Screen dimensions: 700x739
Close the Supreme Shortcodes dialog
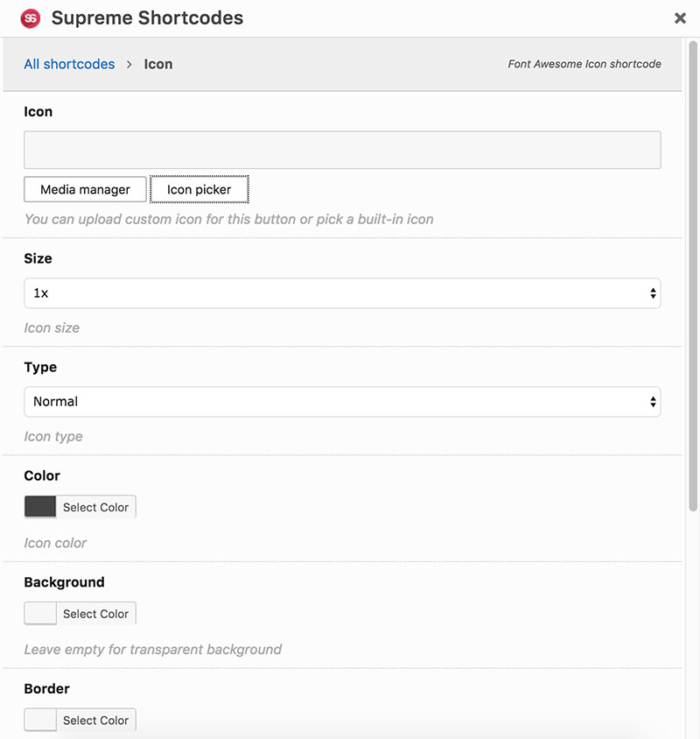(x=680, y=18)
